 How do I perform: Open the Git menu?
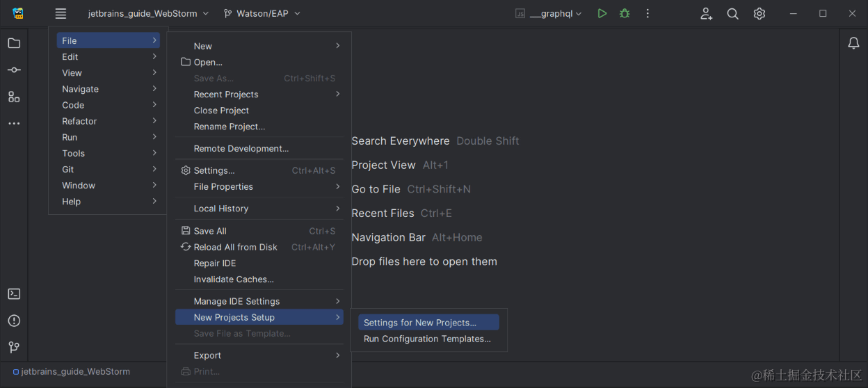point(108,170)
